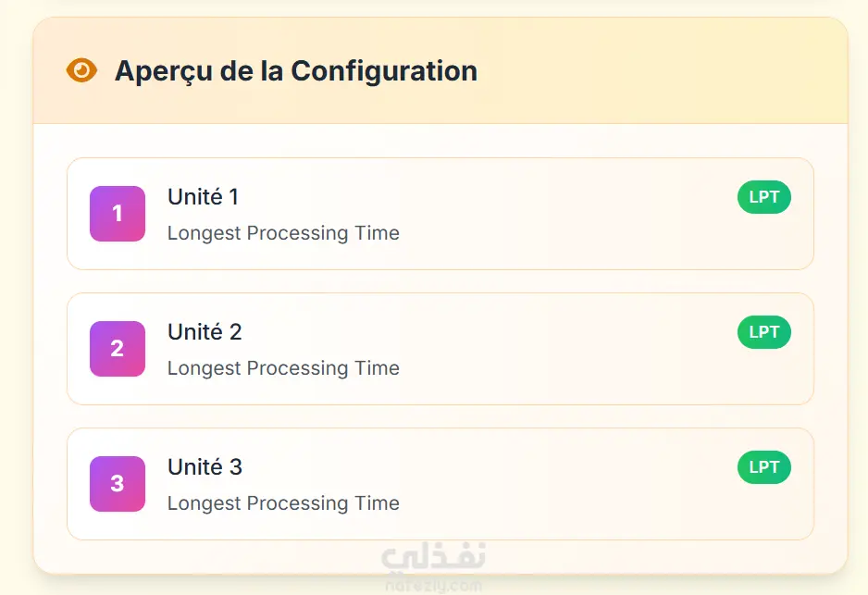Image resolution: width=868 pixels, height=595 pixels.
Task: Click empty right side of the header bar
Action: point(694,70)
